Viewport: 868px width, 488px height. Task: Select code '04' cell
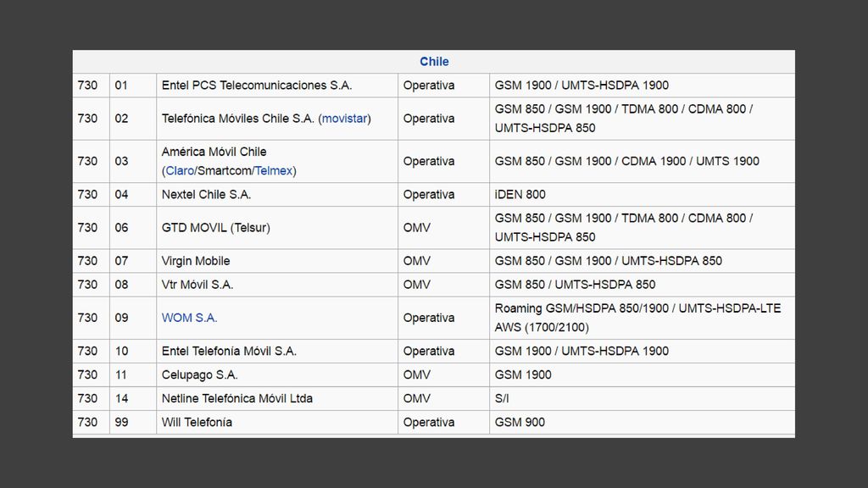tap(133, 194)
